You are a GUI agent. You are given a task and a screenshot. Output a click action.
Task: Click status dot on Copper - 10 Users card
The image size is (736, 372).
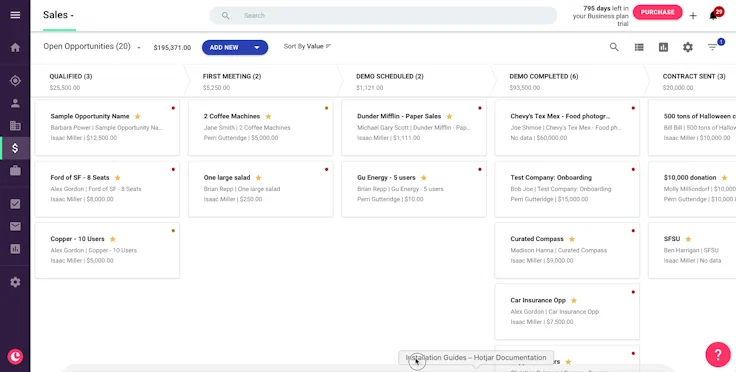pos(173,231)
